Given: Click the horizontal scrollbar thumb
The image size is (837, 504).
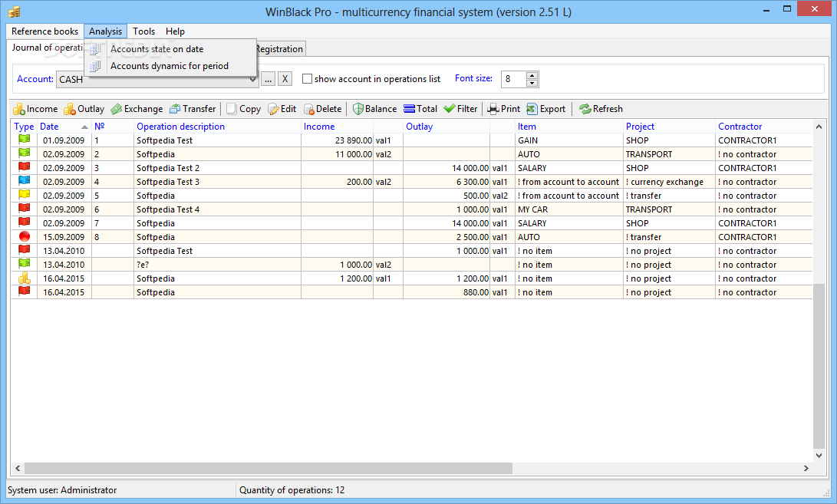Looking at the screenshot, I should 269,468.
